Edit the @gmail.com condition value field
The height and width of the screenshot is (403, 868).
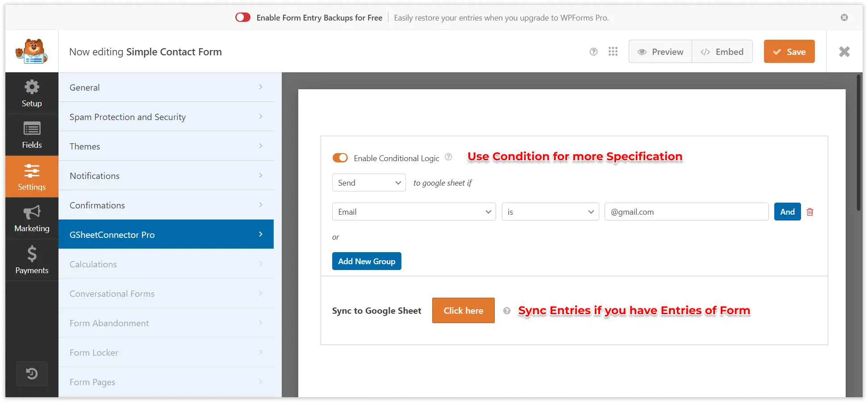tap(686, 212)
